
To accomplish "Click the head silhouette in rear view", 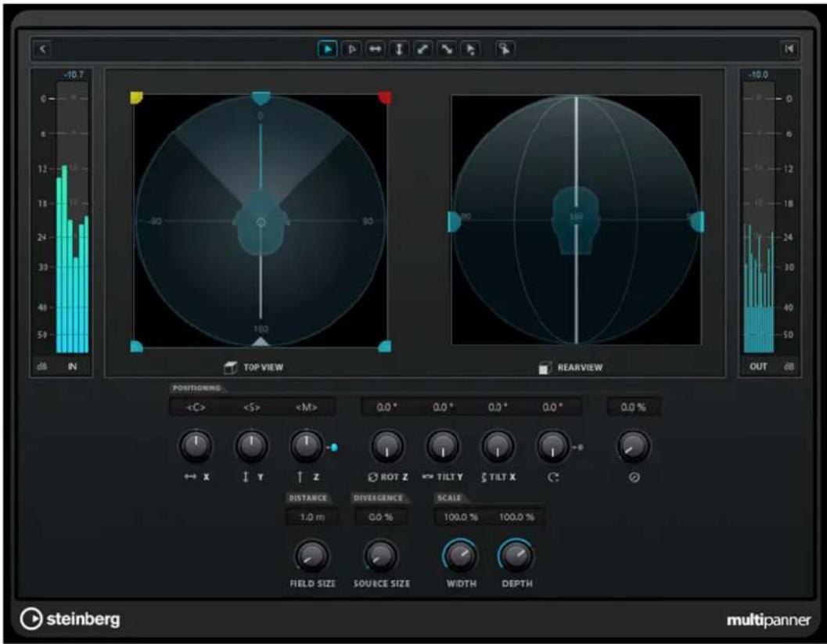I will [x=576, y=221].
